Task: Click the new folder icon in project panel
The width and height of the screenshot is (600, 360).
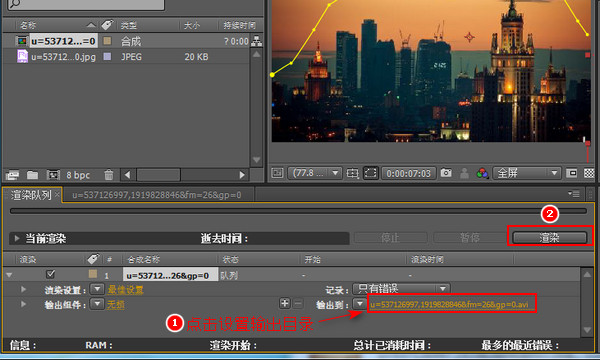Action: pos(33,175)
